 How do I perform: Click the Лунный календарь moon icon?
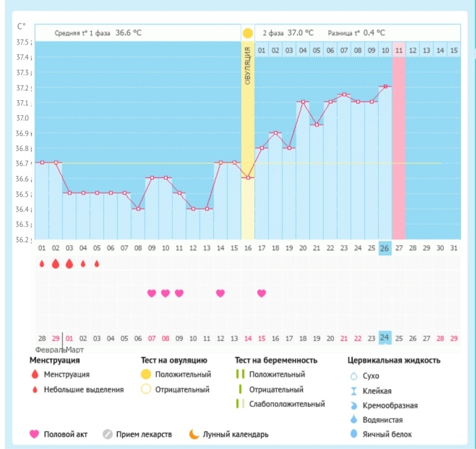[193, 434]
